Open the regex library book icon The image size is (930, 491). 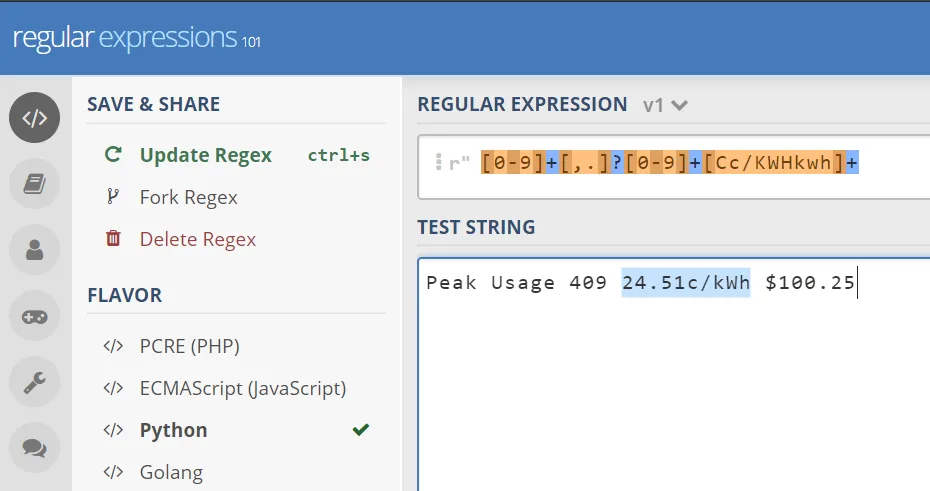coord(35,184)
